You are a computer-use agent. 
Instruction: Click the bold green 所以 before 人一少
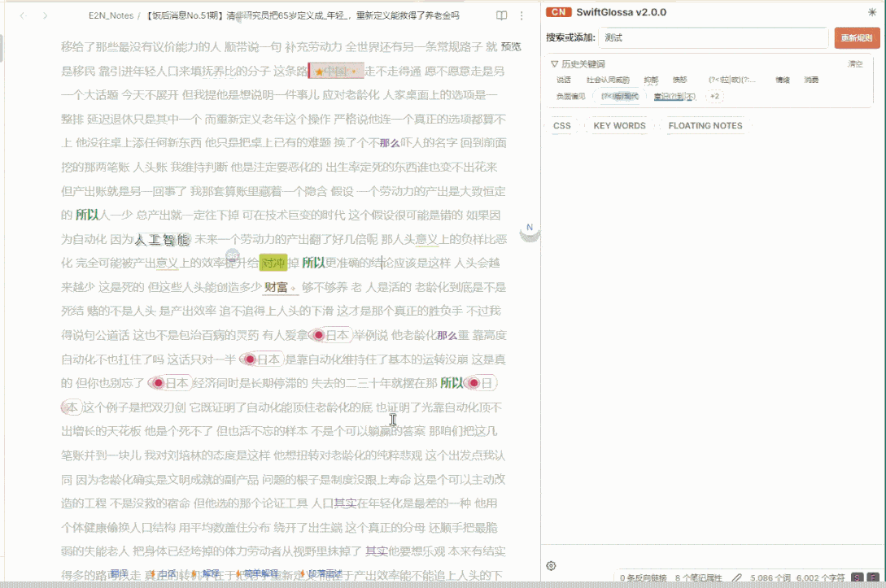87,215
